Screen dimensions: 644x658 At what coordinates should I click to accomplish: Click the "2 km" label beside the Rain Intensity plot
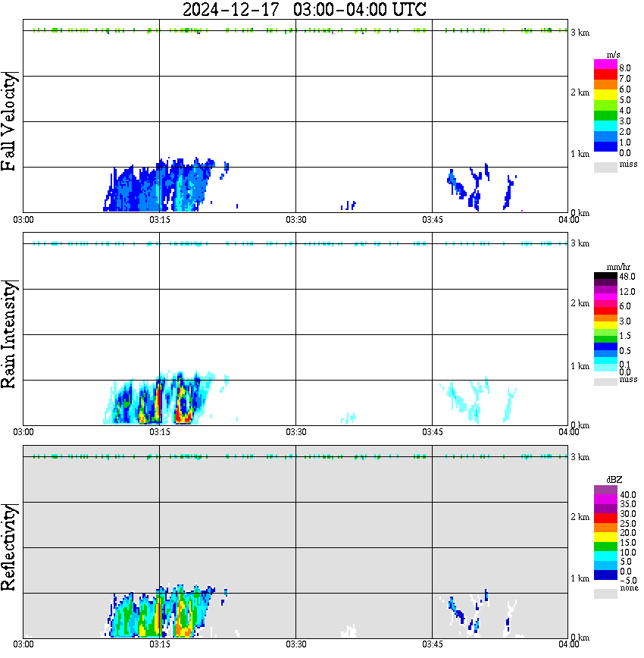(x=580, y=303)
